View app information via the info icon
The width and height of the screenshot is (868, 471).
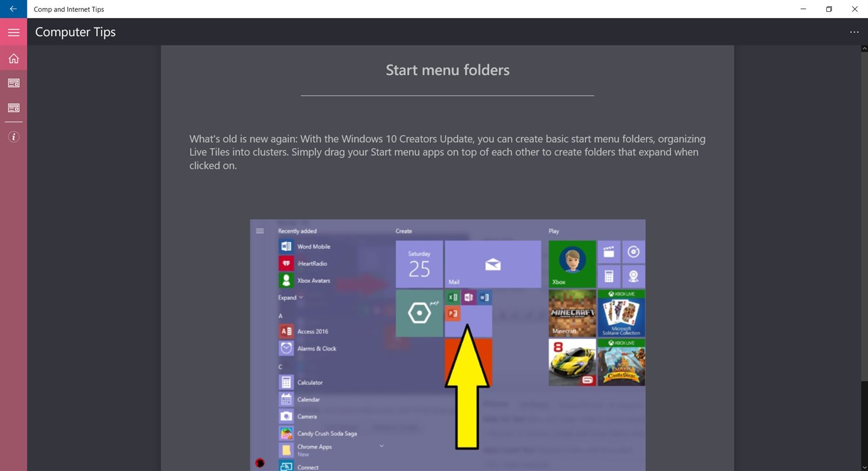click(x=13, y=137)
